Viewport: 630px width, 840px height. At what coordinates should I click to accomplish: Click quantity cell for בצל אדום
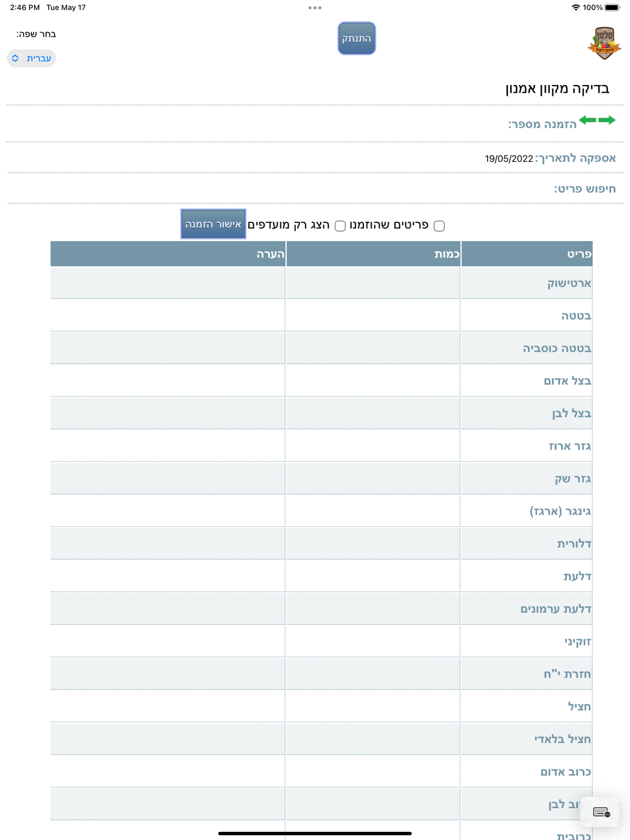coord(373,380)
